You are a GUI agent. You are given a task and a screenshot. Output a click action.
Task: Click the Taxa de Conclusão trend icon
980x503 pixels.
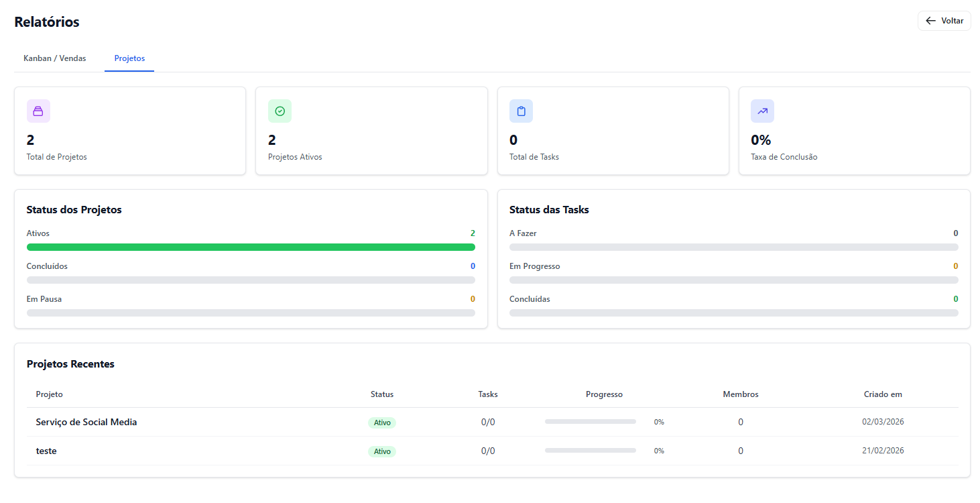point(762,111)
